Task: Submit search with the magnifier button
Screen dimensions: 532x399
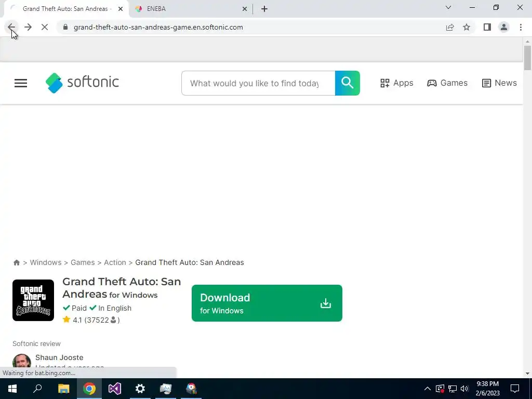Action: coord(348,83)
